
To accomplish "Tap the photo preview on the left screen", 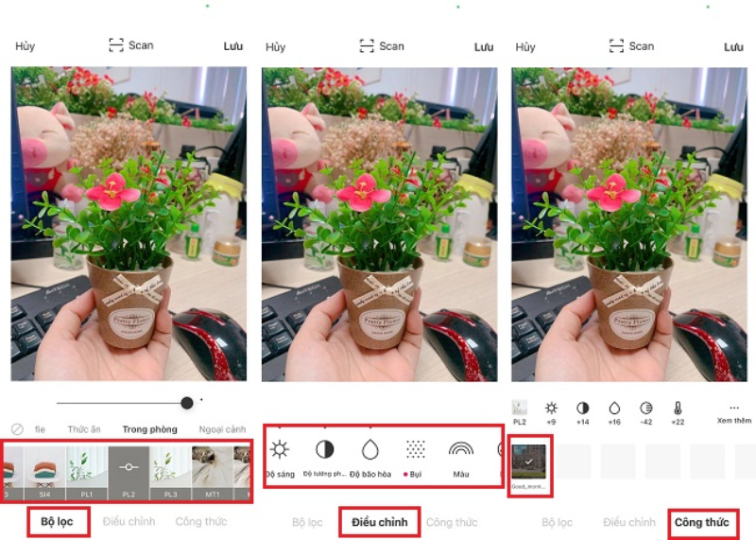I will pyautogui.click(x=129, y=223).
